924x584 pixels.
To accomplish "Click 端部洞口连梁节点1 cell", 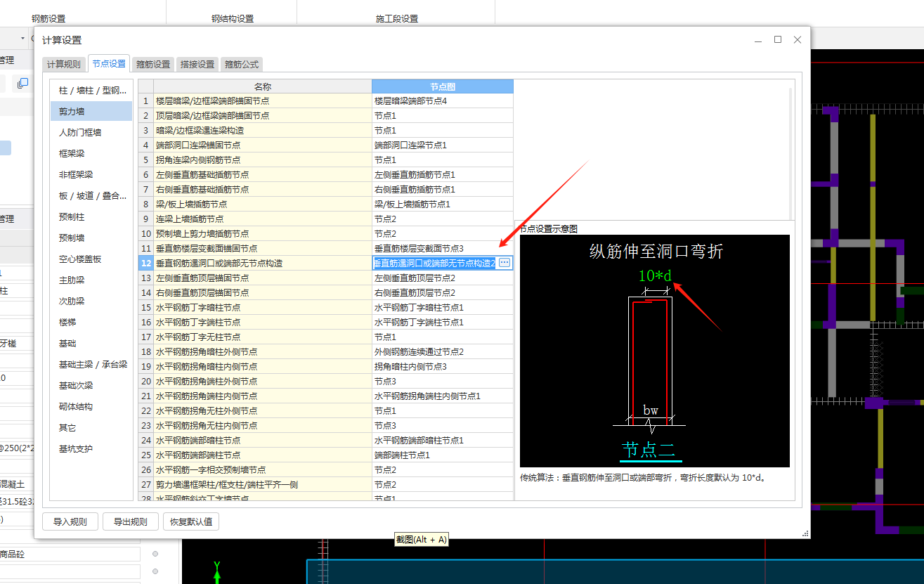I will click(x=443, y=145).
